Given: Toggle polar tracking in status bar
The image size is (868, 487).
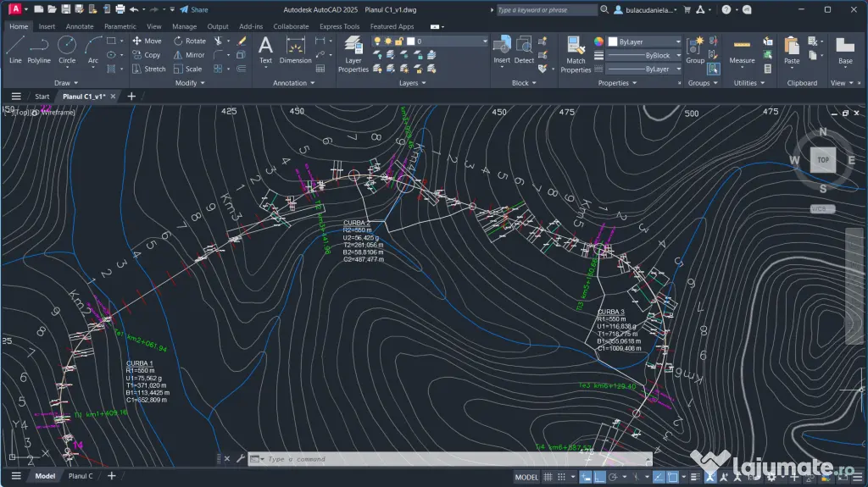Looking at the screenshot, I should (613, 477).
